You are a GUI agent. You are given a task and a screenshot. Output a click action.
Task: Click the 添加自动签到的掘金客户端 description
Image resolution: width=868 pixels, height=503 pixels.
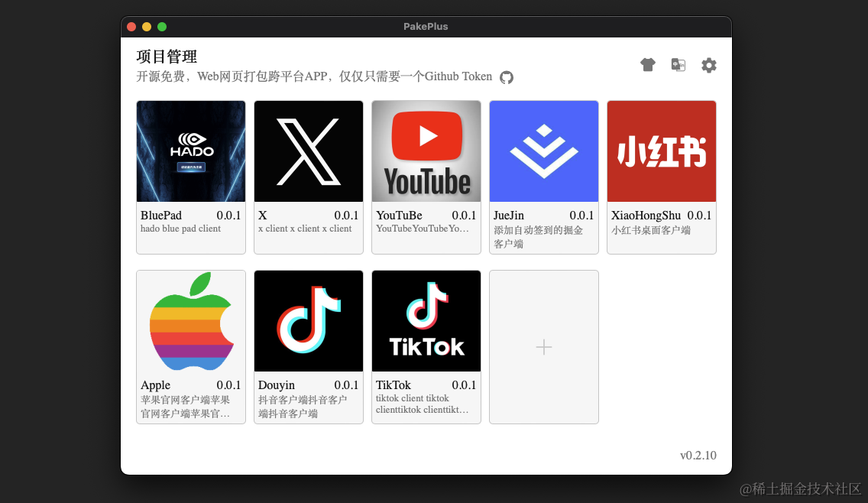[x=538, y=236]
